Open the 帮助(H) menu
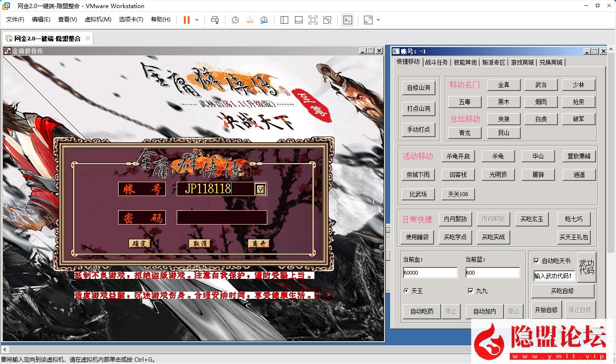The width and height of the screenshot is (616, 364). click(161, 20)
